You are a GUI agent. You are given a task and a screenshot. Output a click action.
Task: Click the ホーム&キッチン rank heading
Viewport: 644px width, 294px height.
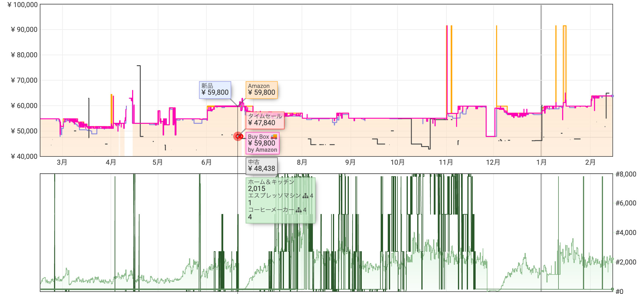[x=271, y=182]
